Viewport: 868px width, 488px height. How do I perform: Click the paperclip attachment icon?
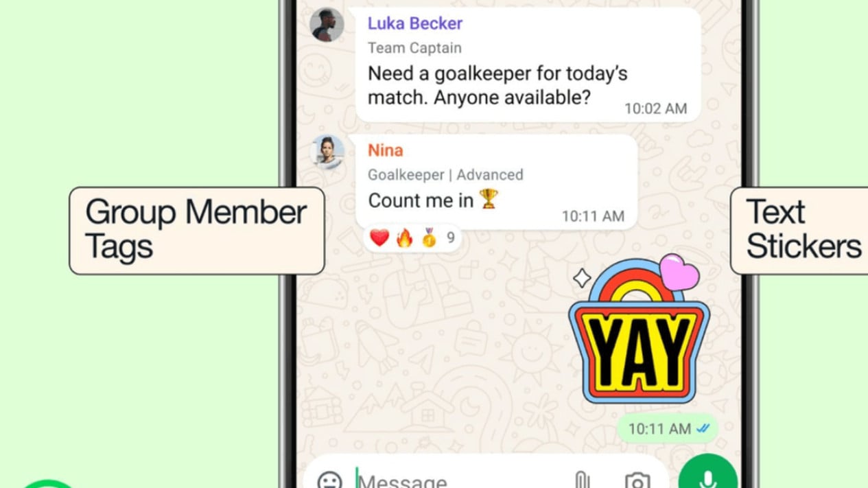click(581, 479)
